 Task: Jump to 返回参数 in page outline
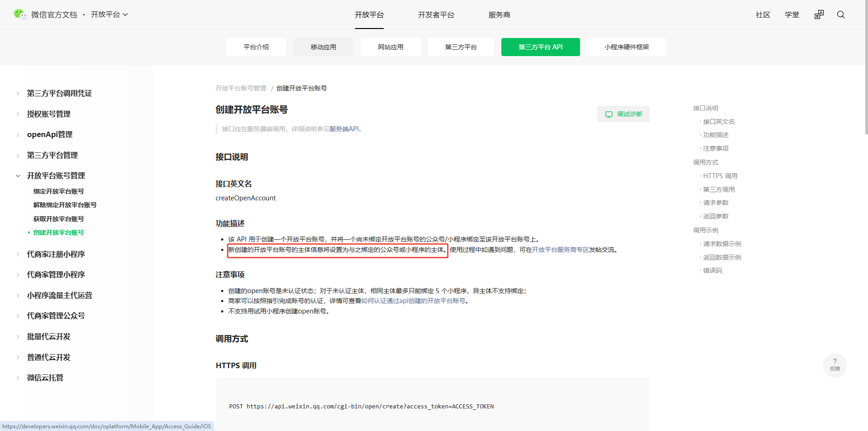[716, 216]
